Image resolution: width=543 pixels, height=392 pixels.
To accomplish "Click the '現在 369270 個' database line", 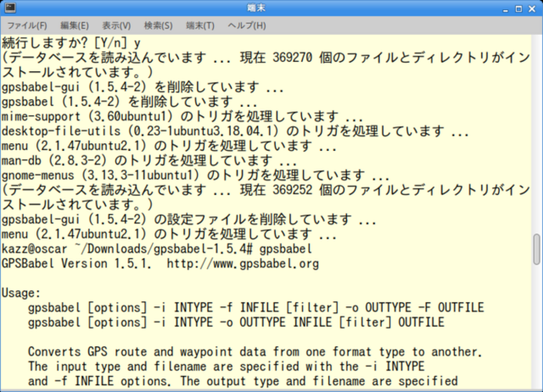I will pyautogui.click(x=266, y=58).
